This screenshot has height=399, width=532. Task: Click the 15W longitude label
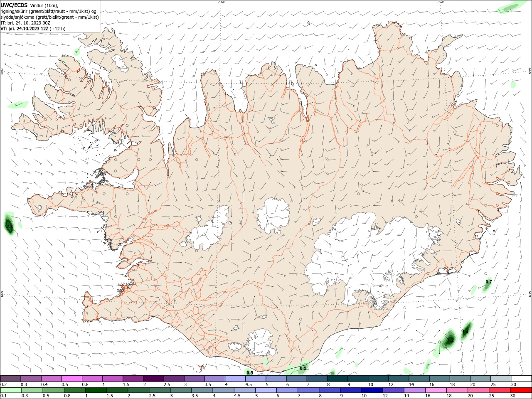(x=440, y=2)
